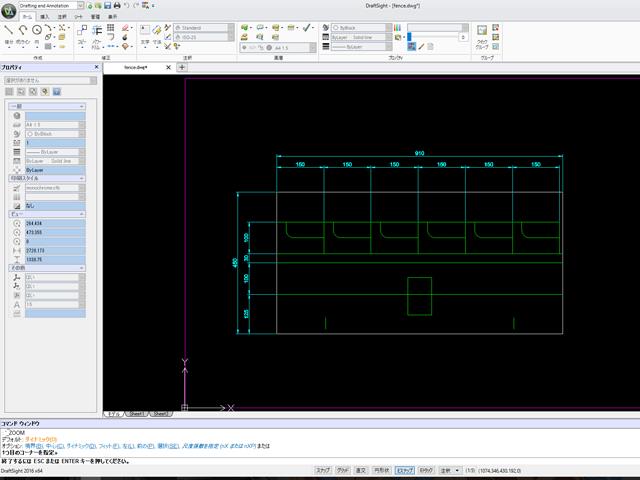Click the view height 1338.75 value field
This screenshot has width=640, height=480.
pyautogui.click(x=55, y=260)
